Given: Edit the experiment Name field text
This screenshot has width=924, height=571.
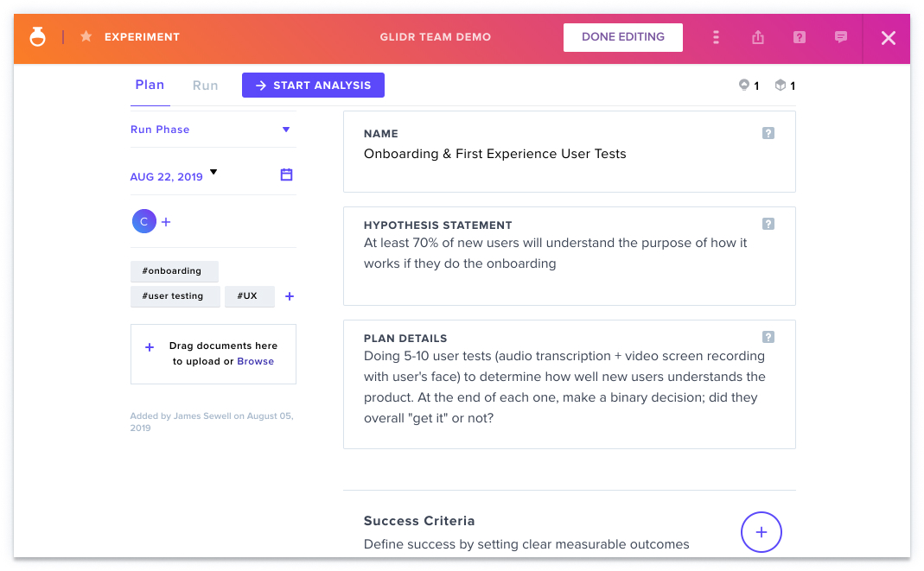Looking at the screenshot, I should (x=495, y=154).
